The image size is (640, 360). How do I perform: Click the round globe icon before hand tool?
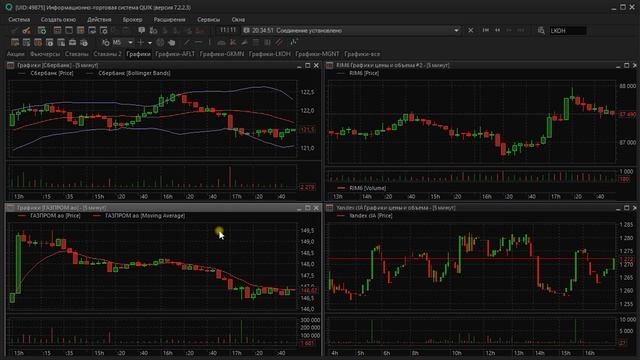(x=160, y=42)
